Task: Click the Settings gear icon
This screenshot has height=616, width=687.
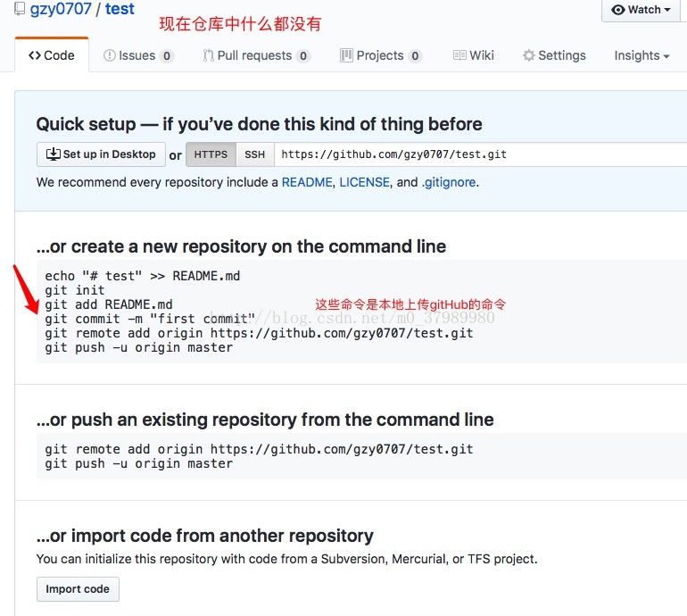Action: tap(529, 55)
